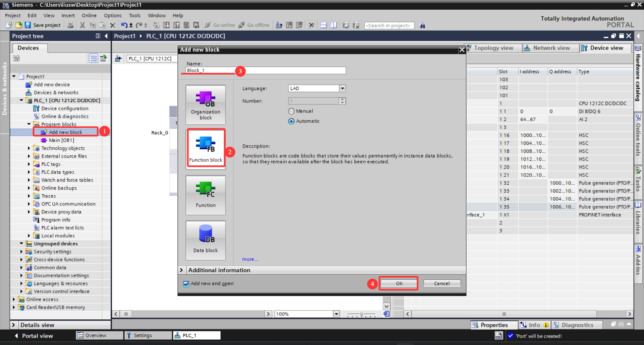Open the Overview taskbar tab

[99, 335]
